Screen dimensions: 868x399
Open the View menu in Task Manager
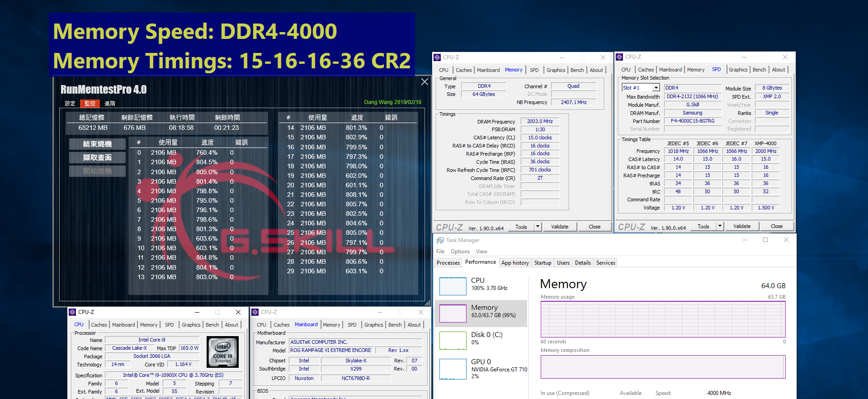481,252
